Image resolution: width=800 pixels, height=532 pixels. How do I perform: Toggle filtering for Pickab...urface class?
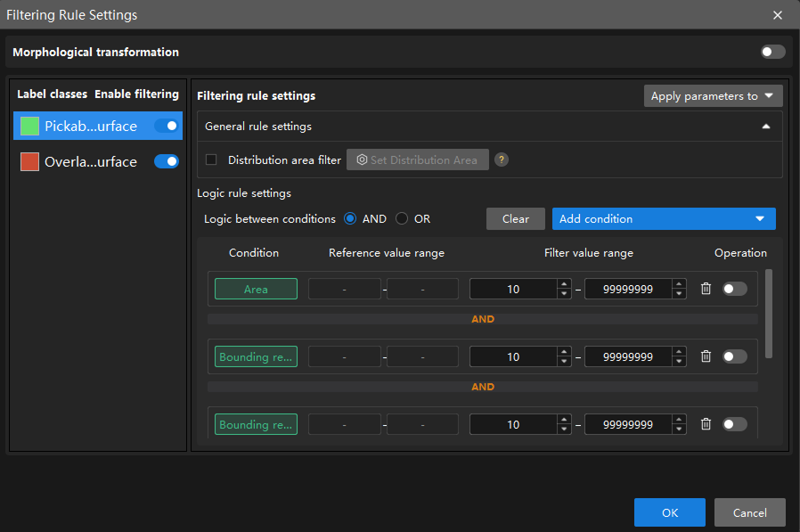click(x=167, y=126)
